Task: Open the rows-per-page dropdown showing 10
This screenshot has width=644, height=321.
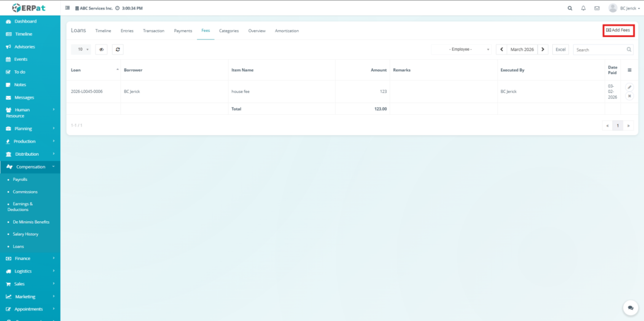Action: [81, 49]
